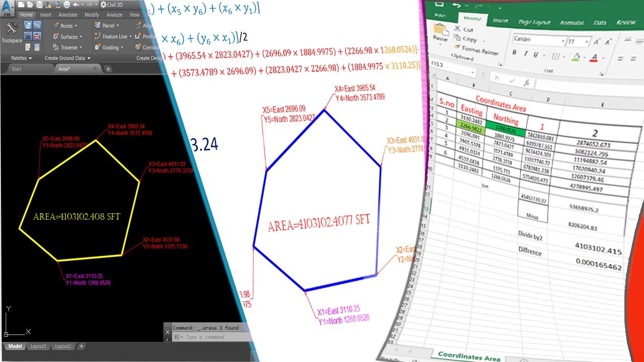Click the Grading icon
This screenshot has height=362, width=644.
tap(98, 47)
